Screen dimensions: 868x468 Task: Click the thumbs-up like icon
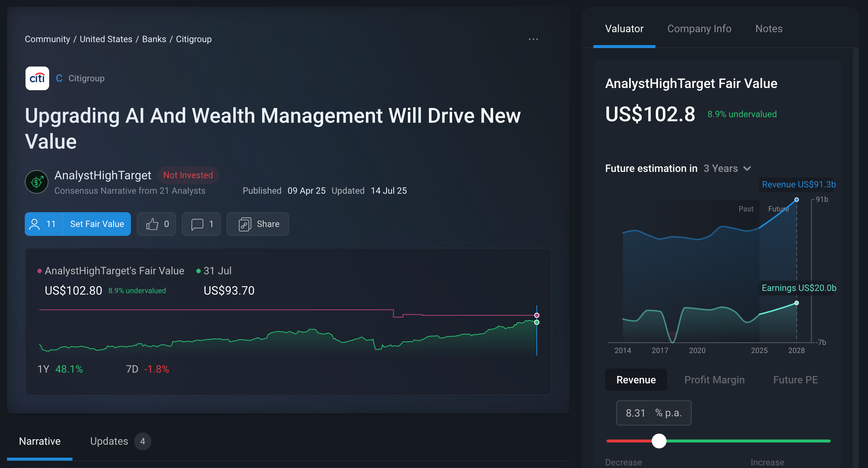(152, 224)
